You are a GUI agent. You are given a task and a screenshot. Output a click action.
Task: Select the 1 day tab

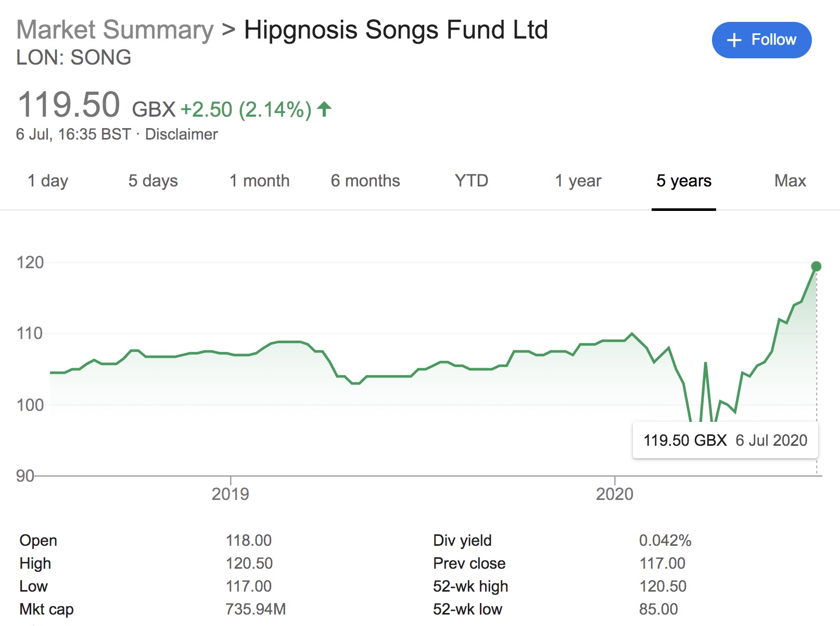[48, 181]
